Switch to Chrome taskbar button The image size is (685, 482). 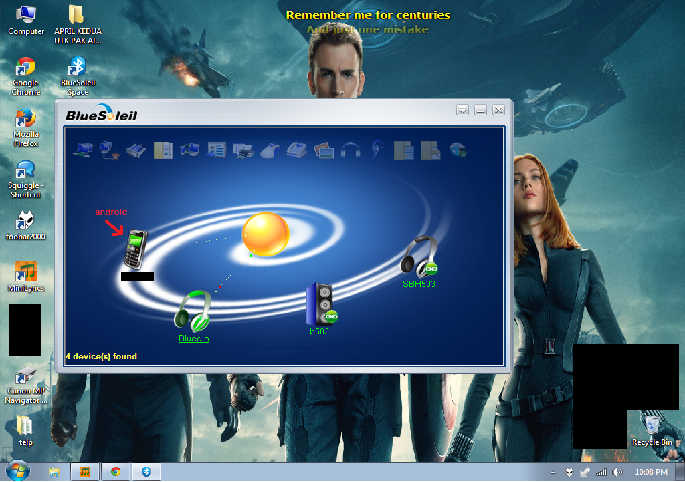pyautogui.click(x=116, y=472)
